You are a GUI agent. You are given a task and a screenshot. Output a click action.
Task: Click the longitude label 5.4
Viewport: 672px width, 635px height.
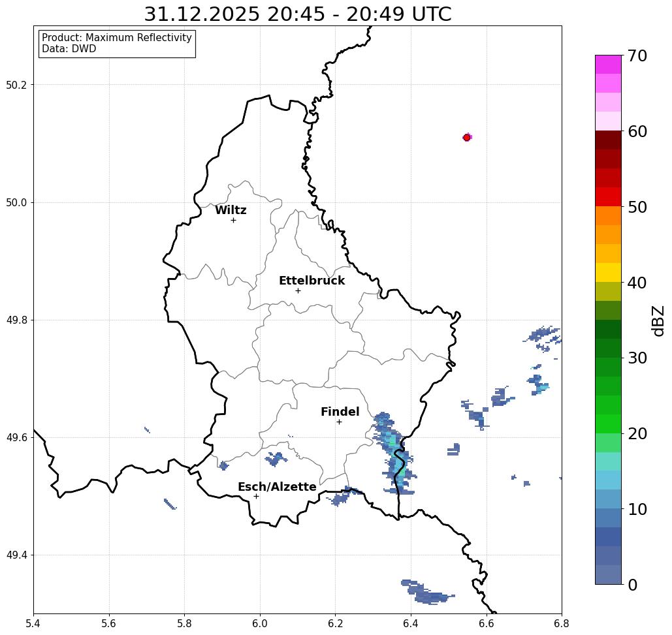click(x=34, y=623)
